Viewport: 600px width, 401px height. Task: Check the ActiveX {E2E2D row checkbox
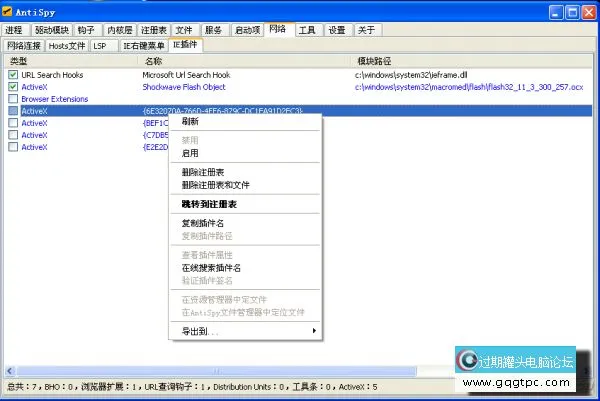tap(13, 147)
